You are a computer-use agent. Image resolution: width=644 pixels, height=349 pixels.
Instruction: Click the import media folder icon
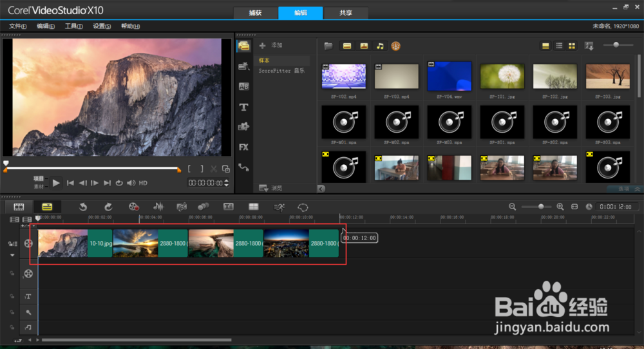pyautogui.click(x=328, y=46)
